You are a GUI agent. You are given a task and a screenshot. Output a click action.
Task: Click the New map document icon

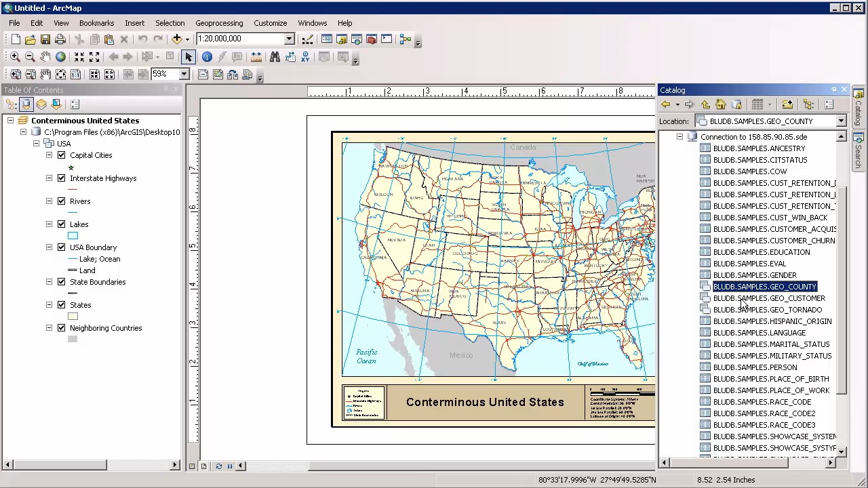(16, 39)
